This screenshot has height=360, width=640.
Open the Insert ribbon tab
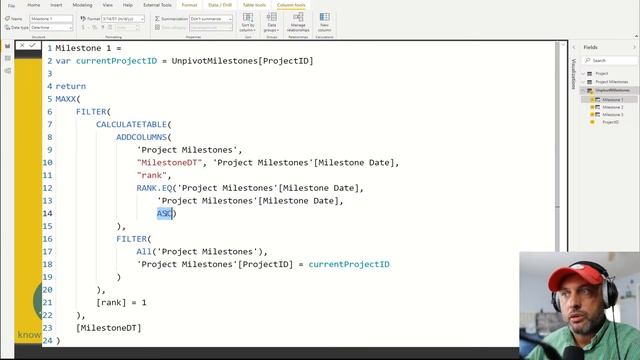(x=56, y=5)
